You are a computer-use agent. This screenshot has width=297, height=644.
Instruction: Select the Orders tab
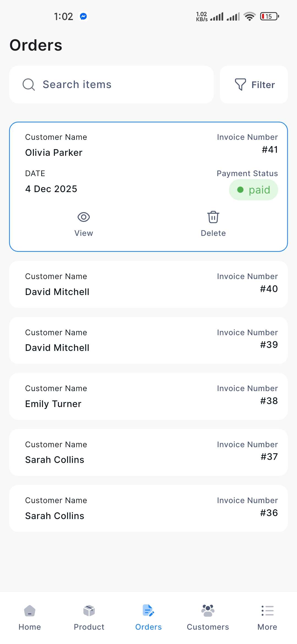(x=148, y=616)
